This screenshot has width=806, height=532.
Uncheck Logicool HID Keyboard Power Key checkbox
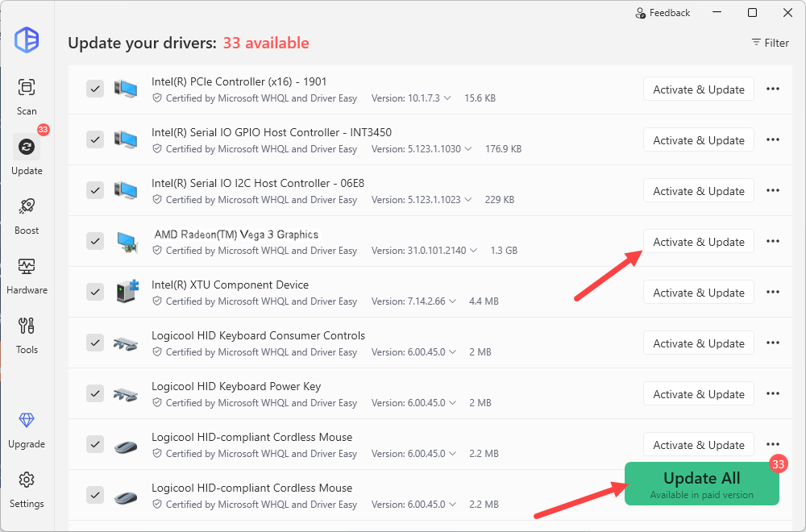[95, 393]
